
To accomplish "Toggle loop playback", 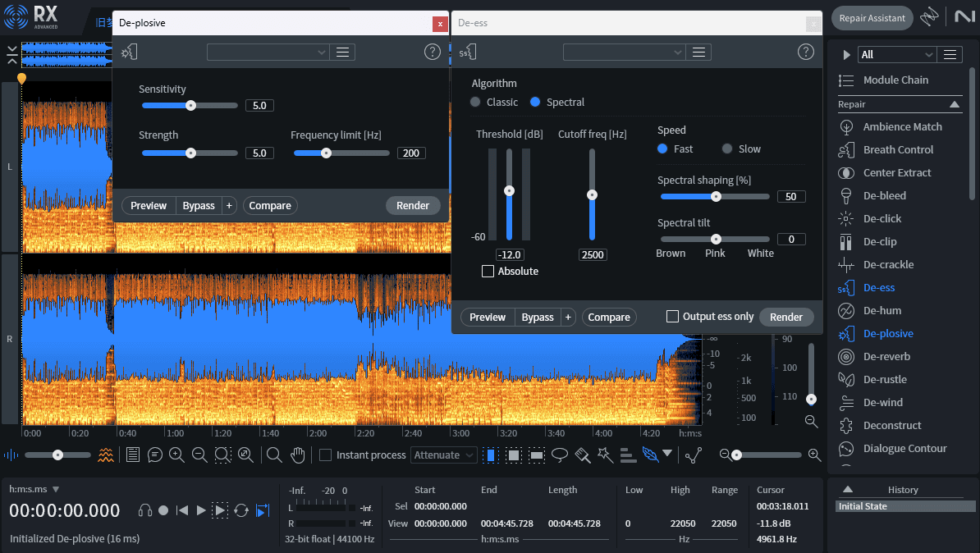I will tap(241, 510).
